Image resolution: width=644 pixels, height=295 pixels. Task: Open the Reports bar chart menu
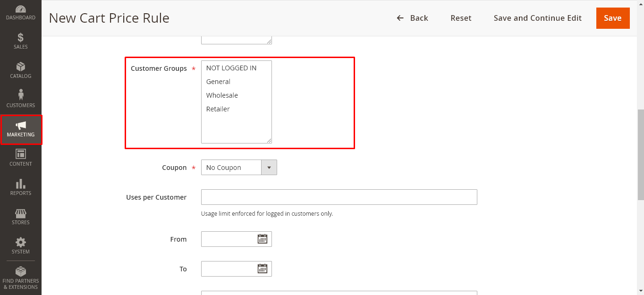(21, 187)
